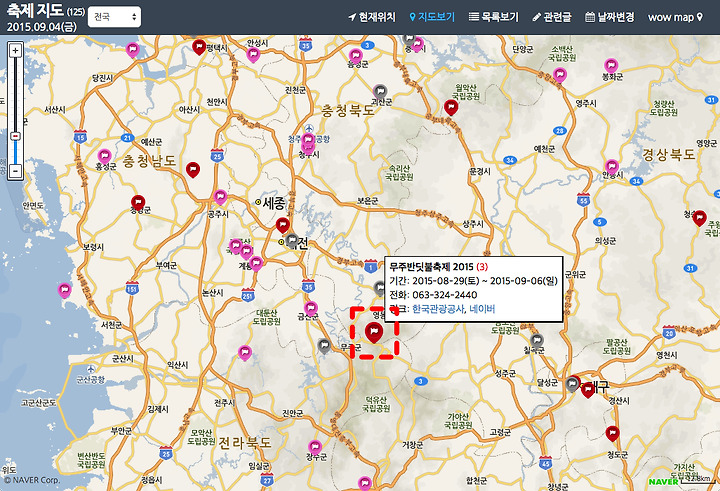Select the pink marker at 안동시

pos(612,167)
